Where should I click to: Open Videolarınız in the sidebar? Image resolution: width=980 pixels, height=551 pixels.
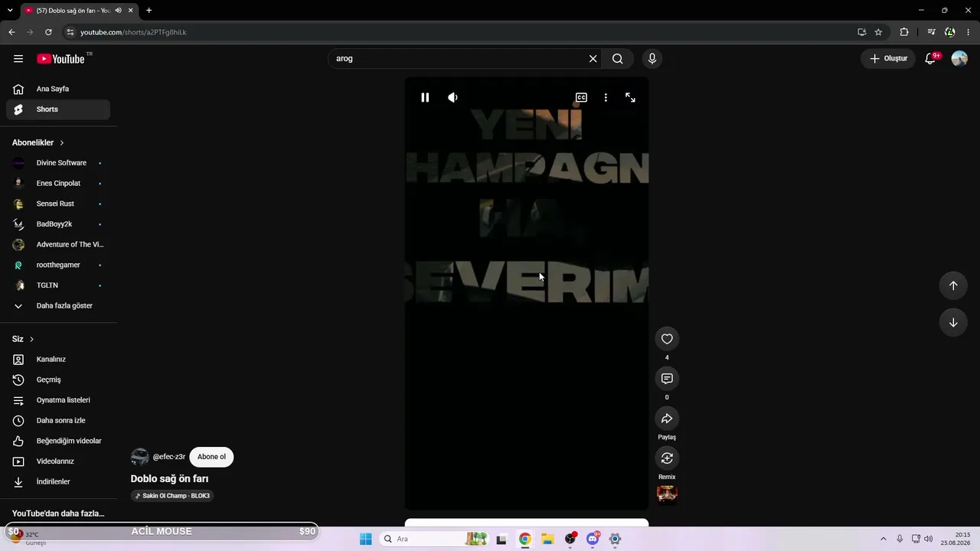click(58, 461)
